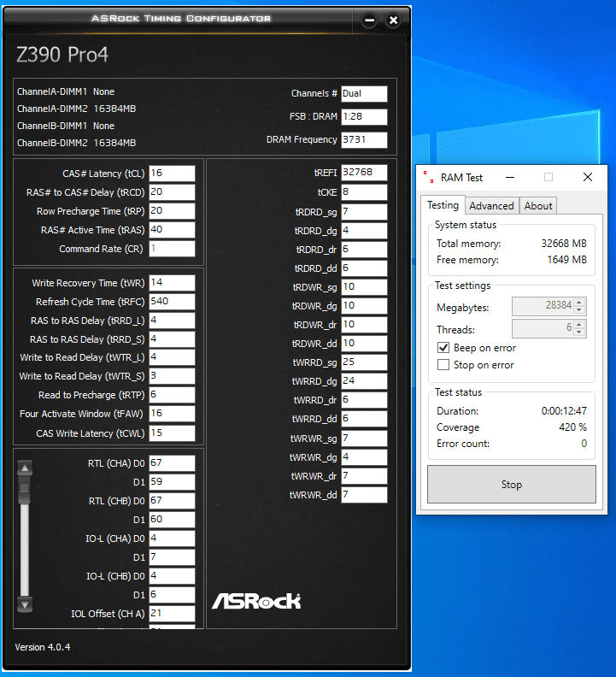Click the IOL Offset (CH A) field

tap(172, 614)
